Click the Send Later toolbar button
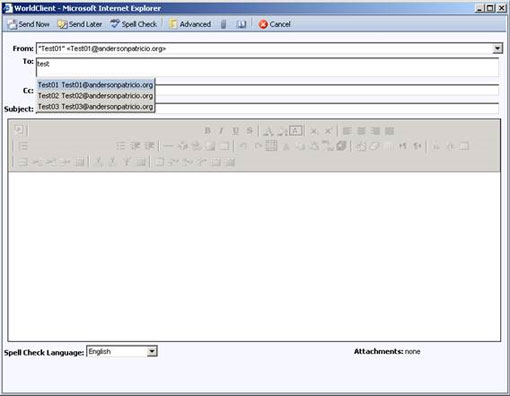Screen dimensions: 510x396 pyautogui.click(x=80, y=24)
